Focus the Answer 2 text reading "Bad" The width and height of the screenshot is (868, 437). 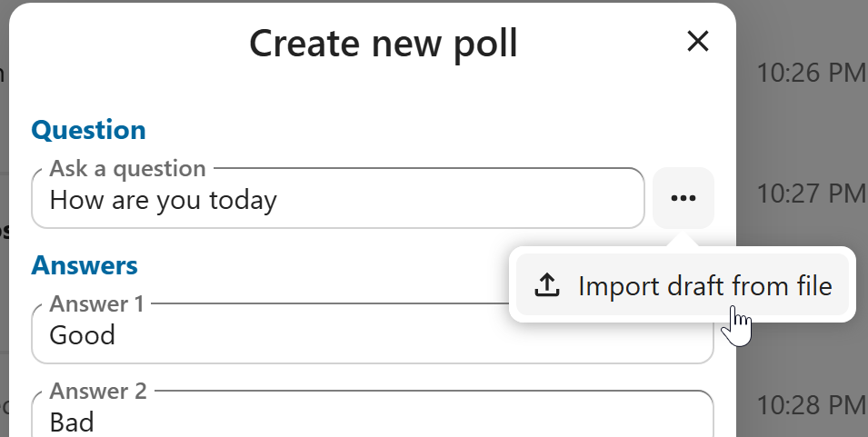[72, 422]
